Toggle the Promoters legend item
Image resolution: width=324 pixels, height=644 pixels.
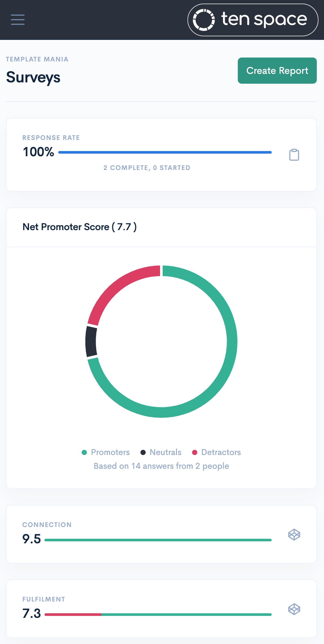pos(105,452)
